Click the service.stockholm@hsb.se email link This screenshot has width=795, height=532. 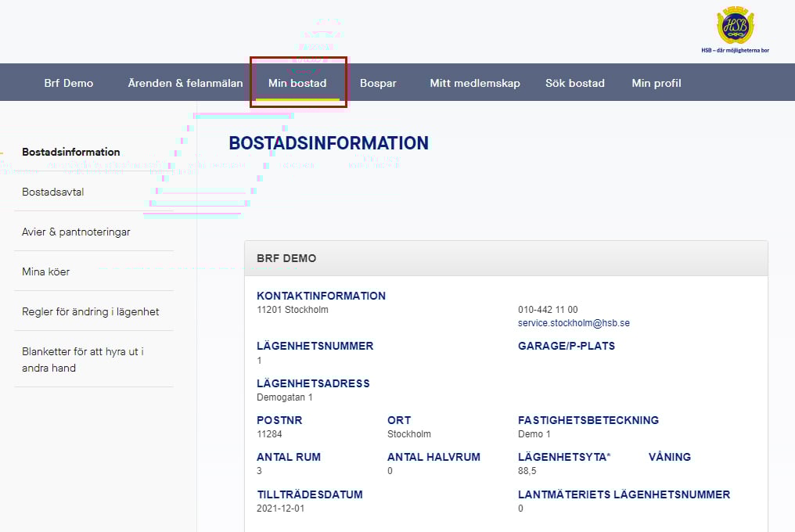[574, 323]
